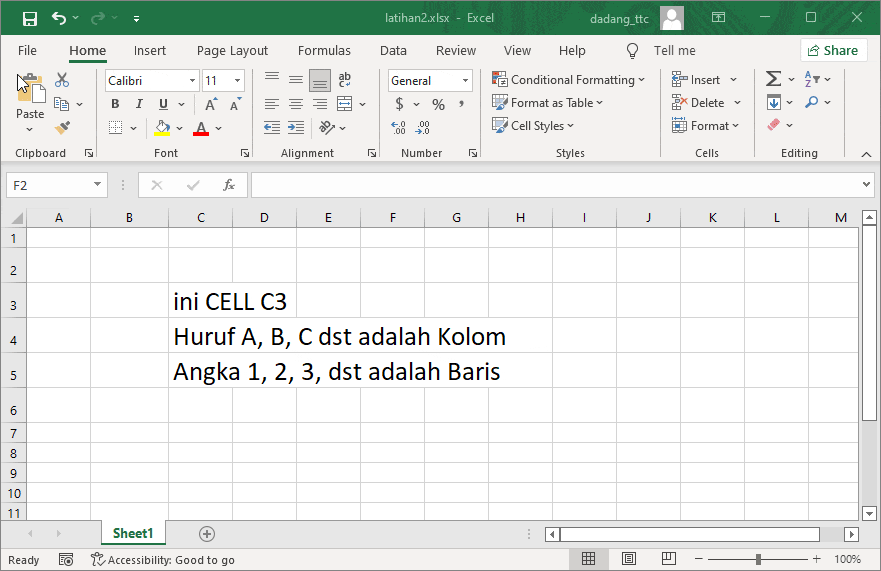Align text to the right
881x571 pixels.
pos(320,104)
